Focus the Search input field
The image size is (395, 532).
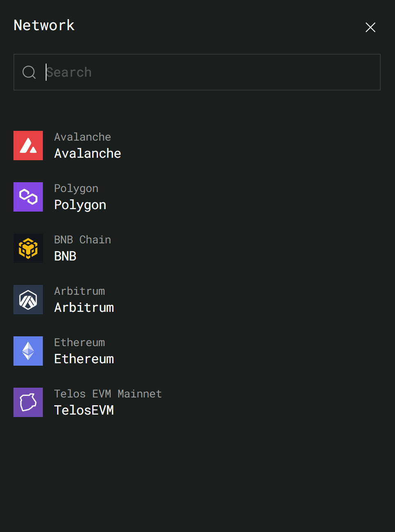pyautogui.click(x=212, y=72)
